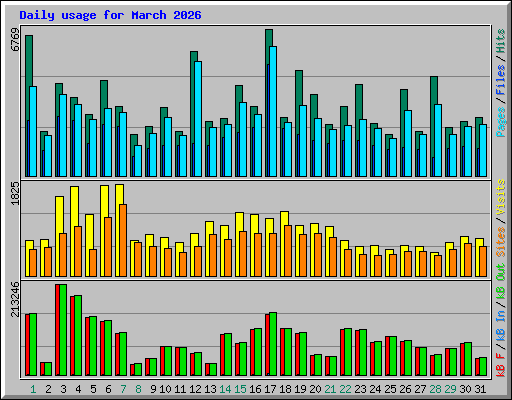Click day 1 on the date axis
This screenshot has width=512, height=400.
tap(33, 389)
